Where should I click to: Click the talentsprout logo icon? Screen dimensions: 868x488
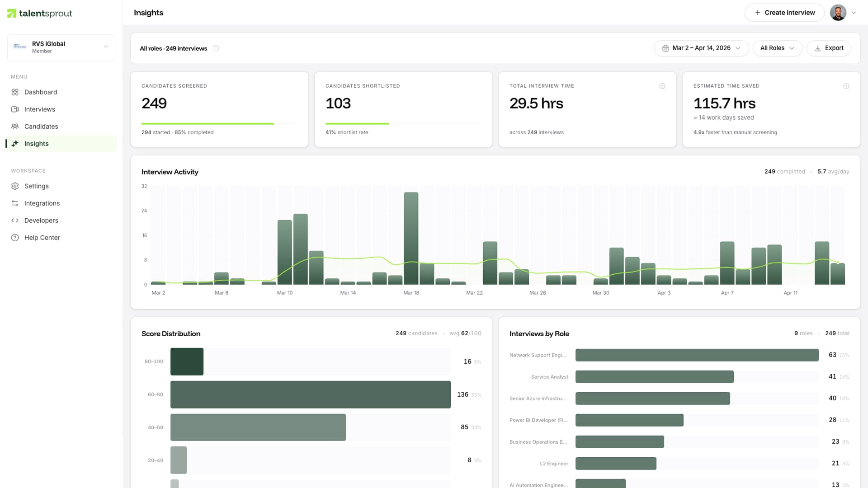13,13
